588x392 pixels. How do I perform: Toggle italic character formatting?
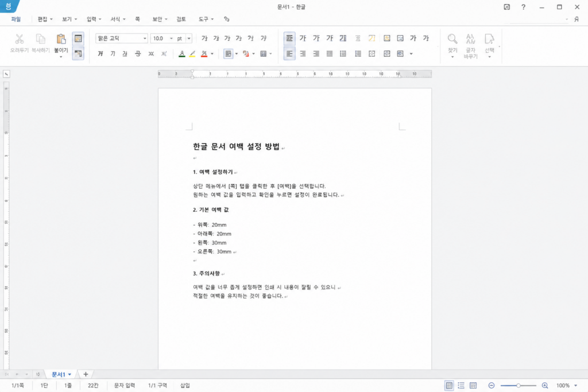pos(113,53)
